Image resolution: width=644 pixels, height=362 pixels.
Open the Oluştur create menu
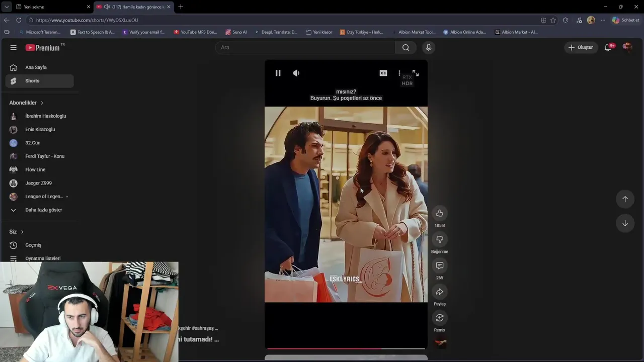pyautogui.click(x=581, y=47)
